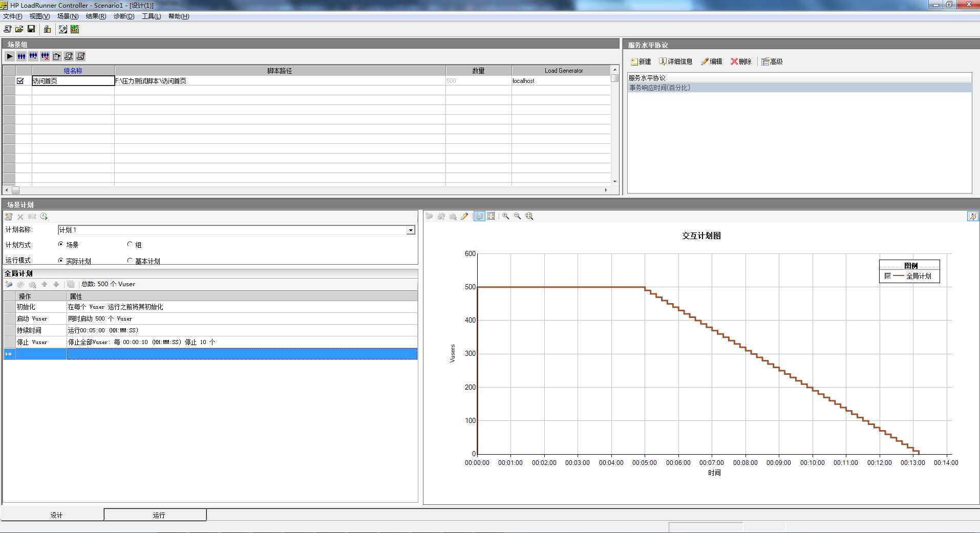Click the New Schedule icon in scenario schedule
Screen dimensions: 980x533
tap(8, 217)
